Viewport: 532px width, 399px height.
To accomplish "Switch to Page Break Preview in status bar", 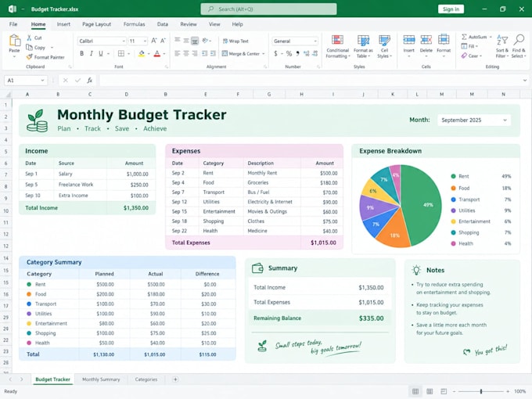I will [444, 391].
